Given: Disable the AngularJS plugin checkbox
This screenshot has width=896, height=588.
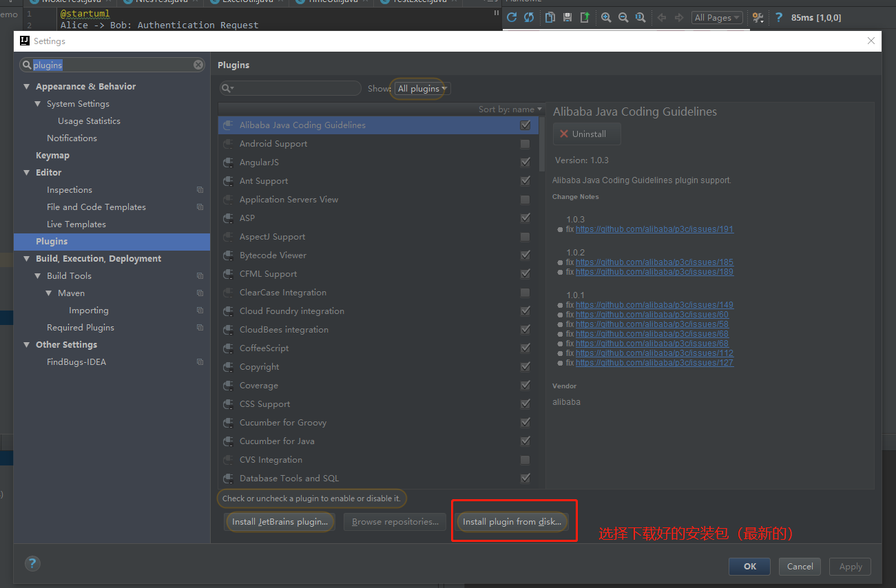Looking at the screenshot, I should pos(525,162).
